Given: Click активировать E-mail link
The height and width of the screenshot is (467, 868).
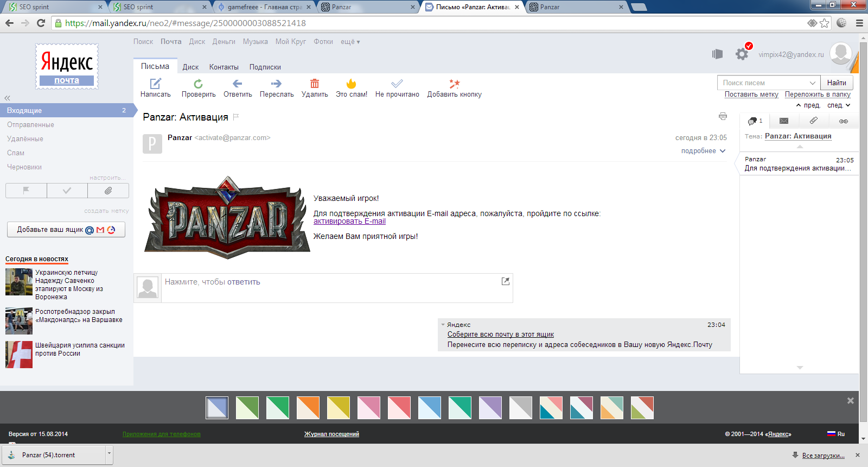Looking at the screenshot, I should click(349, 221).
